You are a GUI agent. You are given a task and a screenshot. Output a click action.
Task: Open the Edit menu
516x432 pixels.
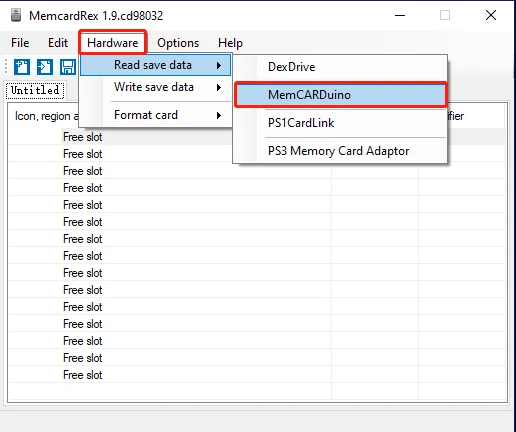[x=58, y=43]
